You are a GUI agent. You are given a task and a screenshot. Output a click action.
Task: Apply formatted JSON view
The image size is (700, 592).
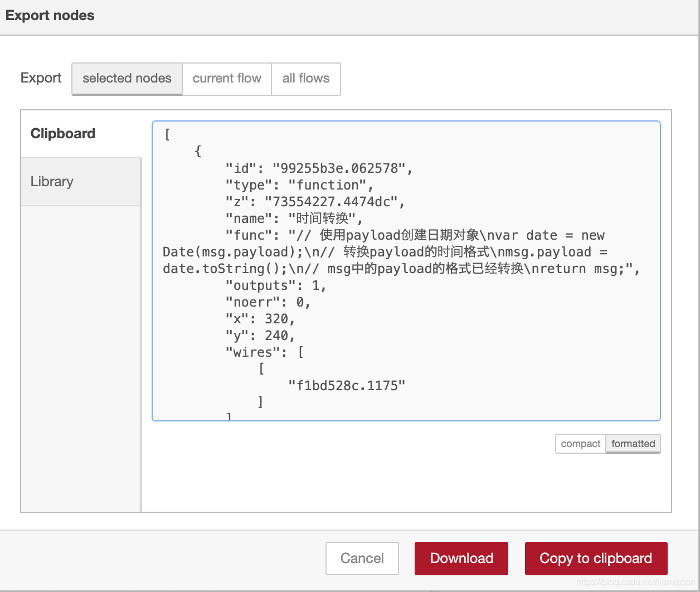point(633,444)
